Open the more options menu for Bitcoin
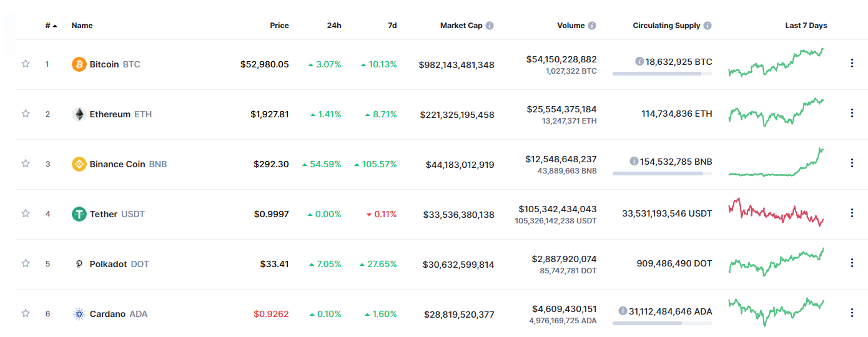 [x=852, y=63]
